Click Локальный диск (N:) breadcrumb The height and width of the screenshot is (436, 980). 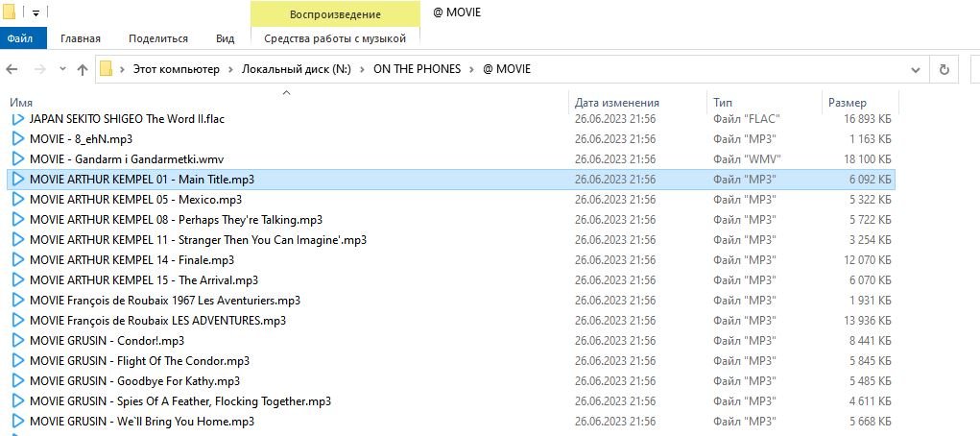(297, 69)
